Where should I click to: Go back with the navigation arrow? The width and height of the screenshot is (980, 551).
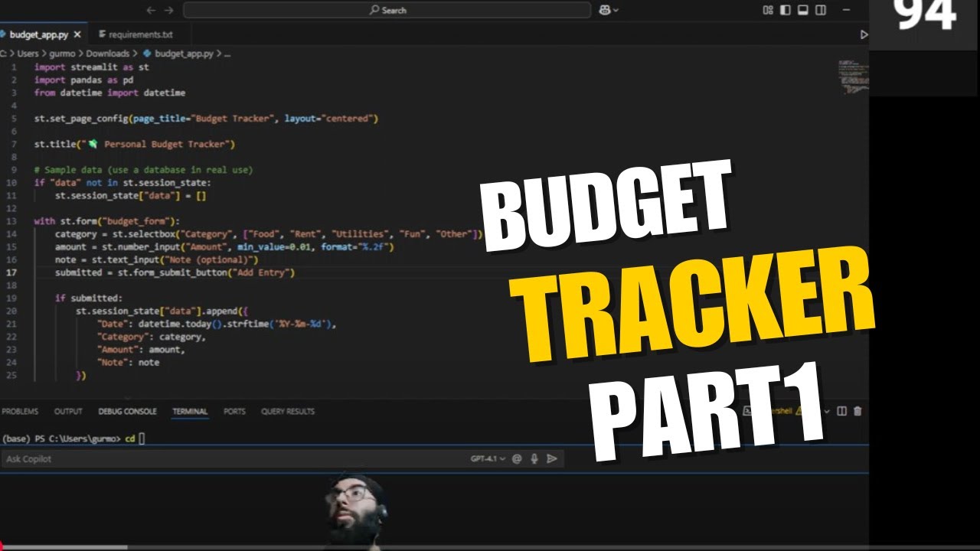point(150,10)
